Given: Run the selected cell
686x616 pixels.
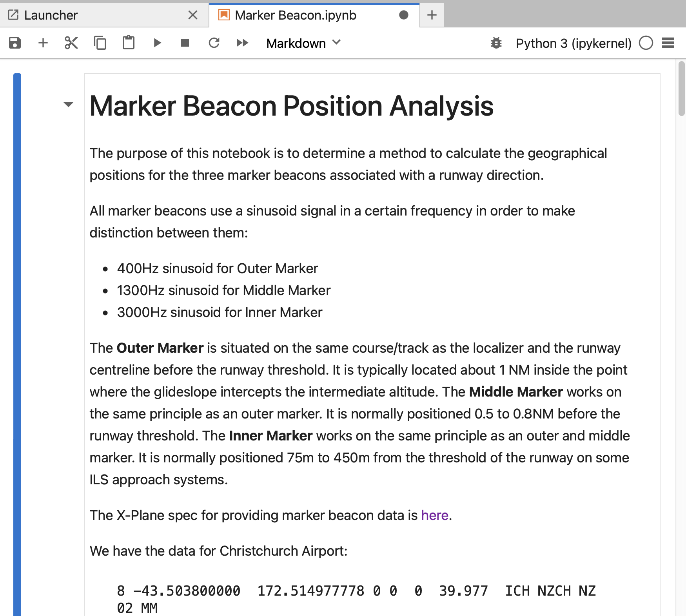Looking at the screenshot, I should (157, 43).
